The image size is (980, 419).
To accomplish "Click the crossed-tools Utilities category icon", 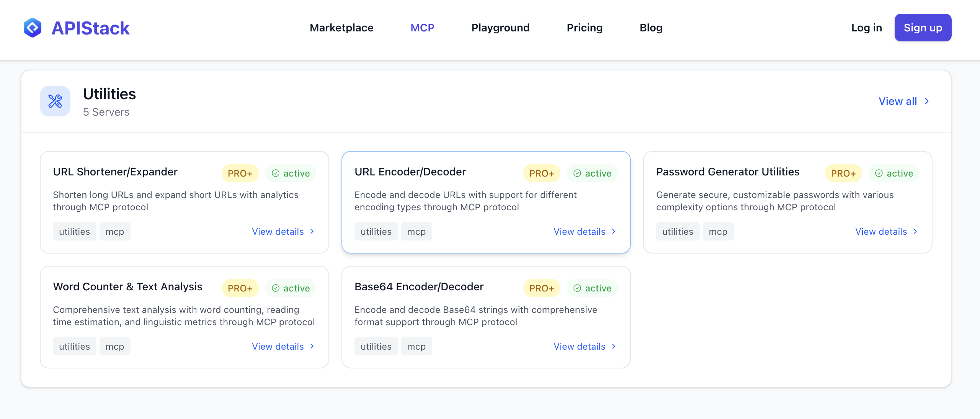I will pyautogui.click(x=55, y=101).
